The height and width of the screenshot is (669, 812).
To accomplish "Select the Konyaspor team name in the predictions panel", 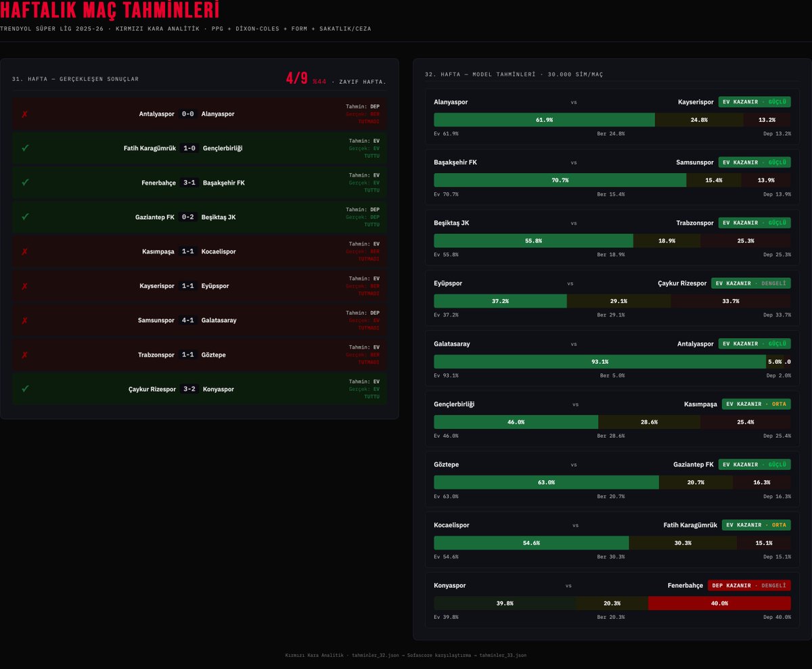I will 450,586.
